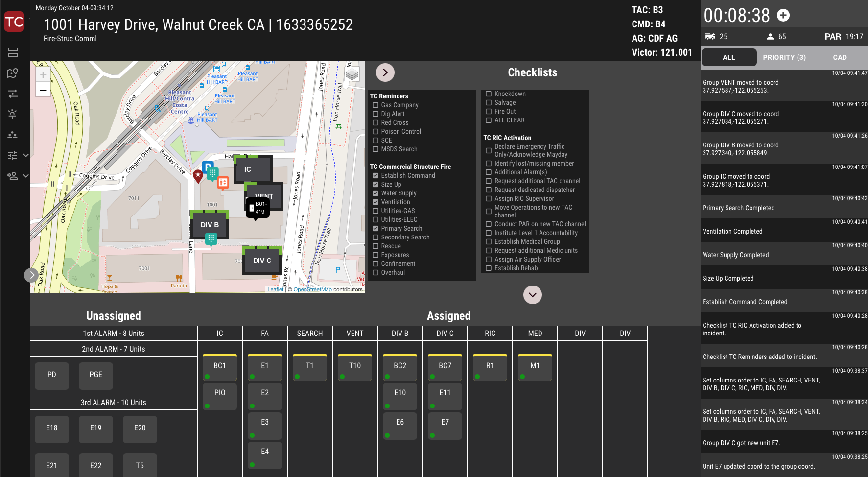Zoom in using the map plus control
This screenshot has height=477, width=868.
pyautogui.click(x=43, y=74)
